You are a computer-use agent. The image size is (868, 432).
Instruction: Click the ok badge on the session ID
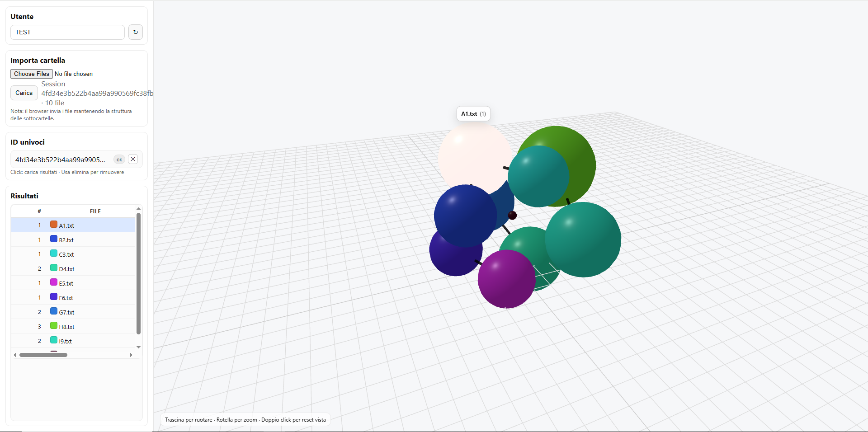point(119,160)
